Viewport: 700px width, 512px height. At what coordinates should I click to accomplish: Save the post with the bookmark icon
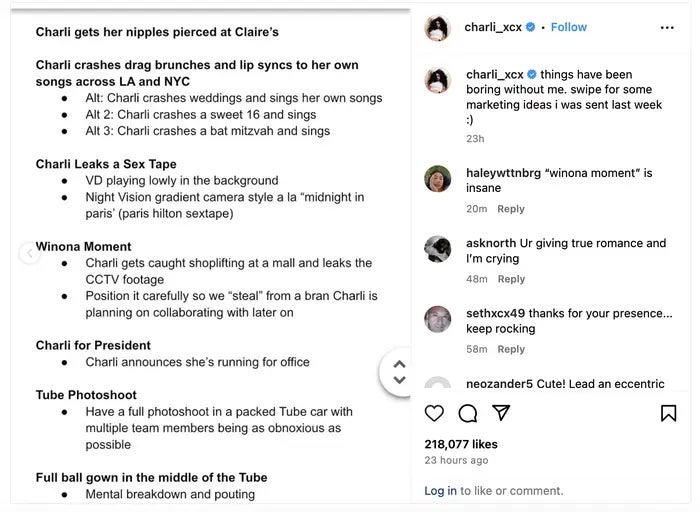tap(668, 413)
